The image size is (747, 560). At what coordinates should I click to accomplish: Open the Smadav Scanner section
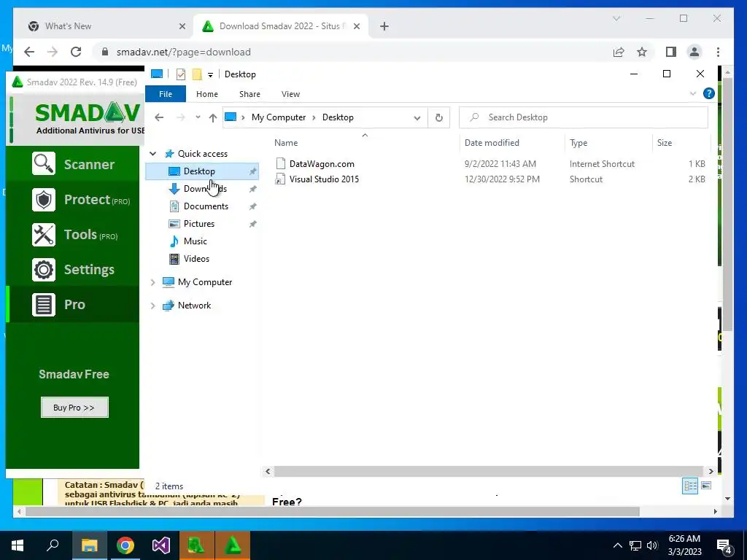(73, 164)
